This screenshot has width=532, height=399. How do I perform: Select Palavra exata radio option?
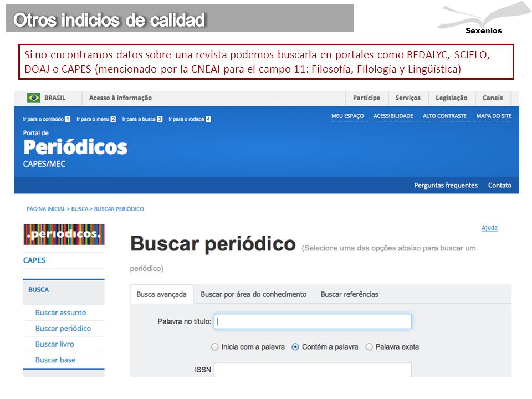[369, 347]
